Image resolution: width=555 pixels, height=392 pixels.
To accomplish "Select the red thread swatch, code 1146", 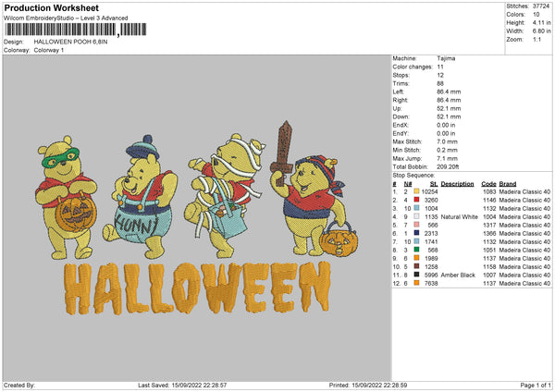I will [x=416, y=200].
